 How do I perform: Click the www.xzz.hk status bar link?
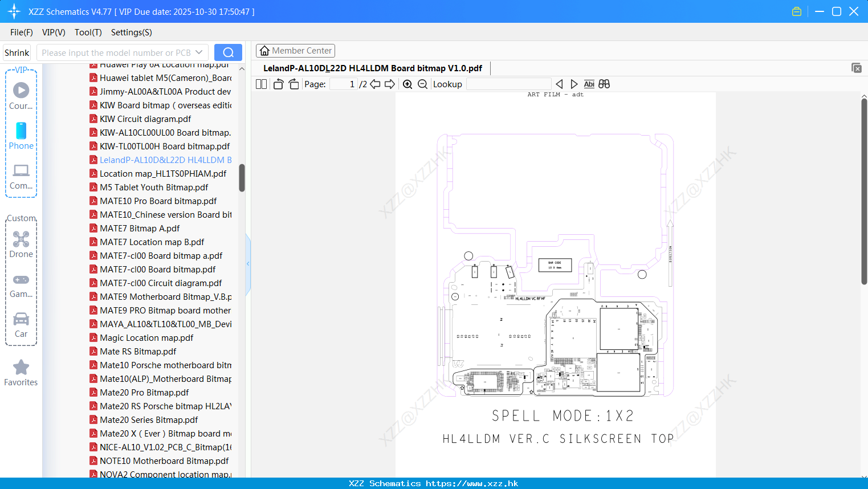[x=472, y=483]
